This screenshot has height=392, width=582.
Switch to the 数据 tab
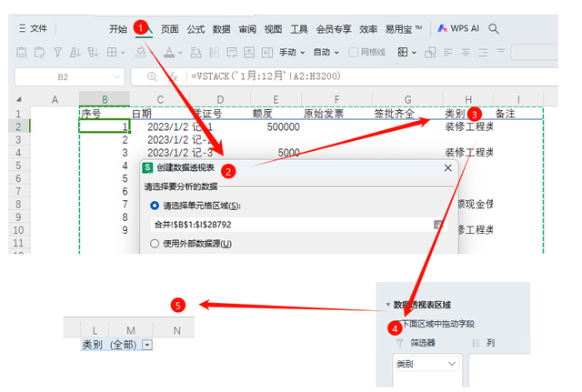[x=222, y=29]
